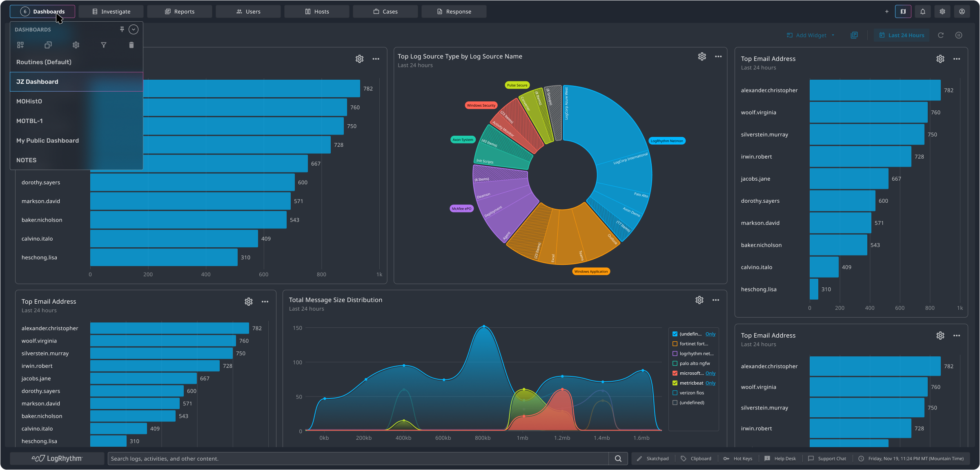Click the plus icon to add tab
The height and width of the screenshot is (470, 980).
pyautogui.click(x=887, y=11)
